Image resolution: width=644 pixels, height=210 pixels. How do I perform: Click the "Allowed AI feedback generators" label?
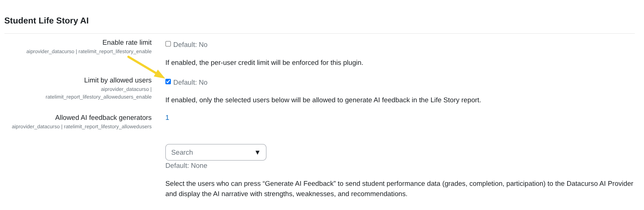[103, 118]
